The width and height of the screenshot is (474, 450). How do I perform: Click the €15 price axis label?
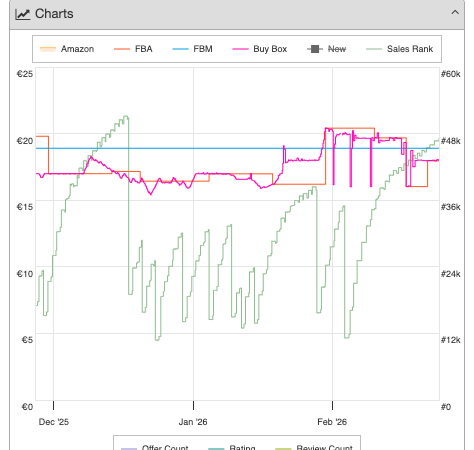tap(25, 207)
